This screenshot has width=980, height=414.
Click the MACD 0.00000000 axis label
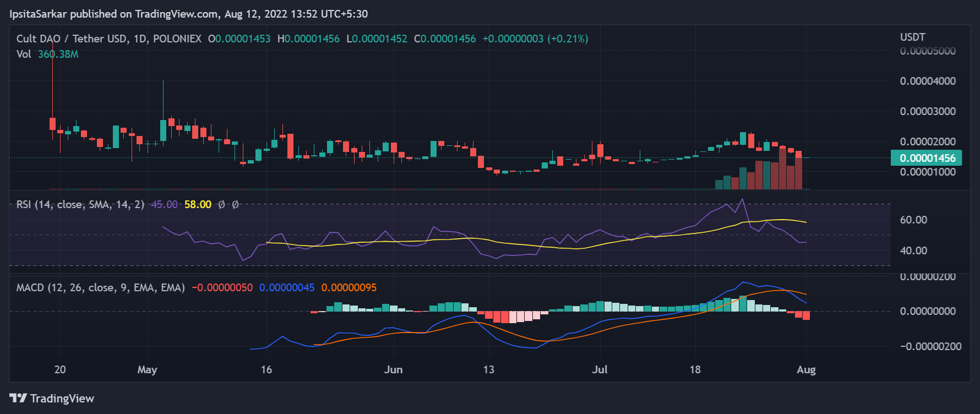[x=928, y=311]
